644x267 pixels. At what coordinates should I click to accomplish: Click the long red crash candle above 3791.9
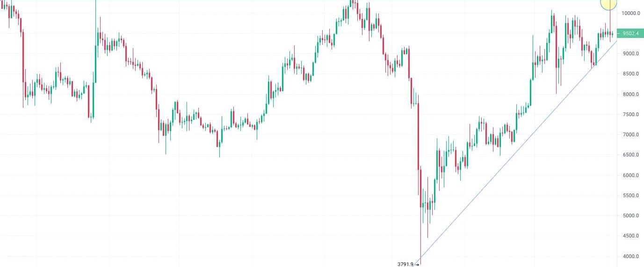tap(418, 136)
